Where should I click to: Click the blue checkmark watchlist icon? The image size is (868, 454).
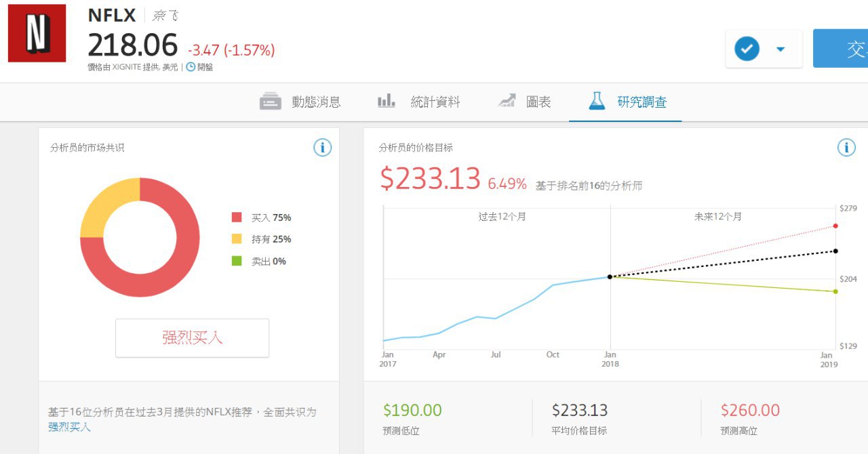(x=747, y=49)
